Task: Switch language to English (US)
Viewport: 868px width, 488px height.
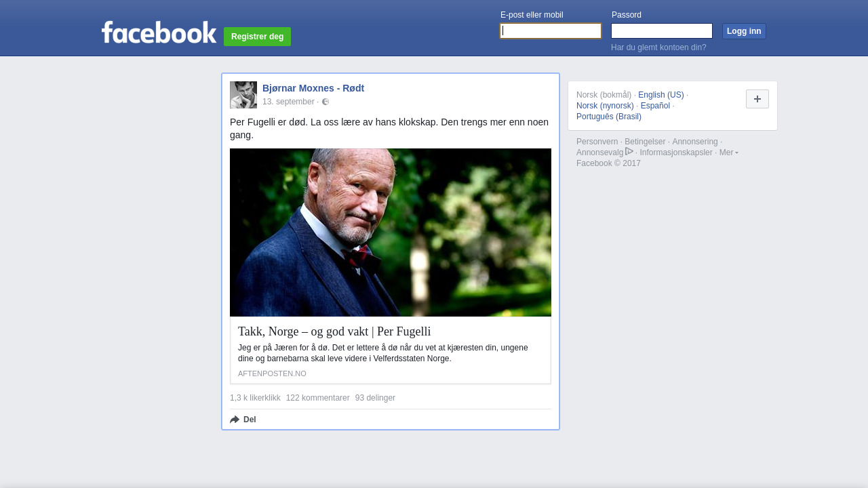Action: point(661,95)
